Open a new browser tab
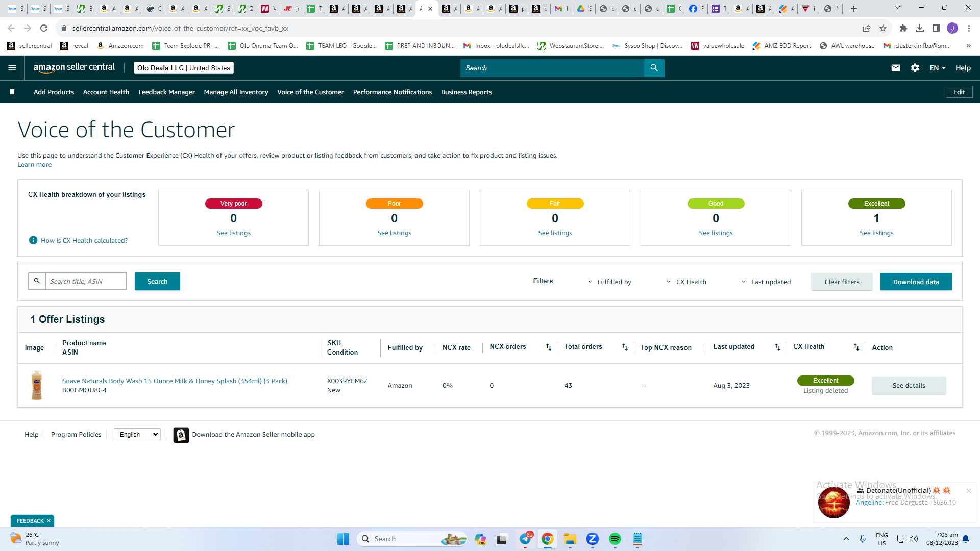Image resolution: width=980 pixels, height=551 pixels. [x=854, y=9]
